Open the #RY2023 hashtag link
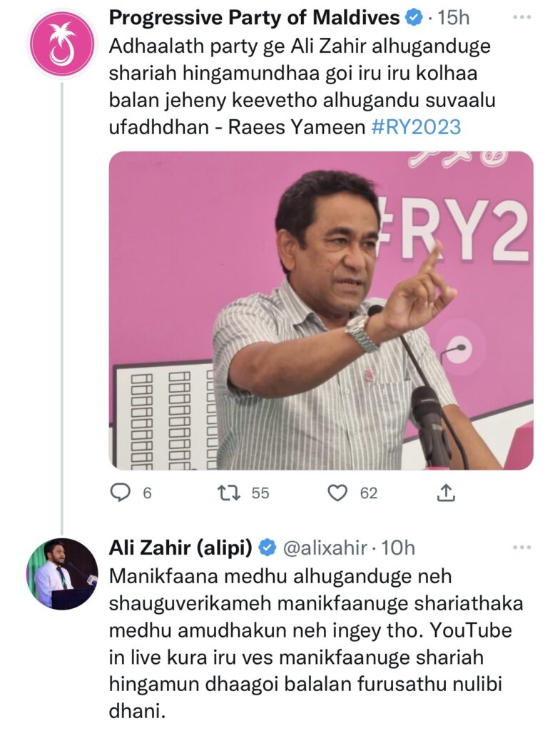The image size is (560, 731). [416, 127]
